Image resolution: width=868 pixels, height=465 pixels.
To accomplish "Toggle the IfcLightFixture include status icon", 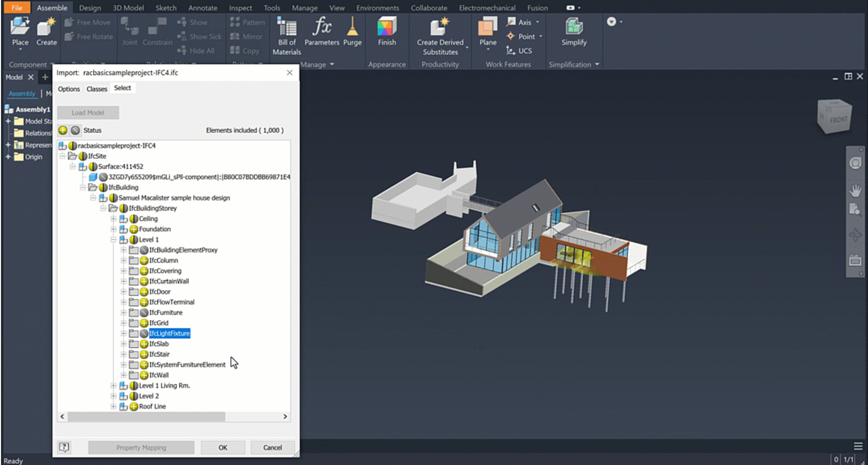I will (x=144, y=333).
